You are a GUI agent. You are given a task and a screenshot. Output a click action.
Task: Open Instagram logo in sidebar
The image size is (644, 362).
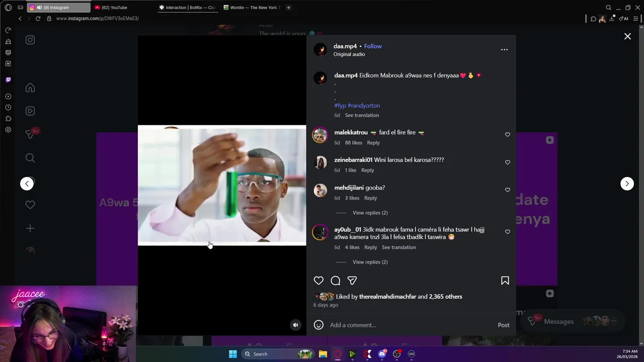30,40
